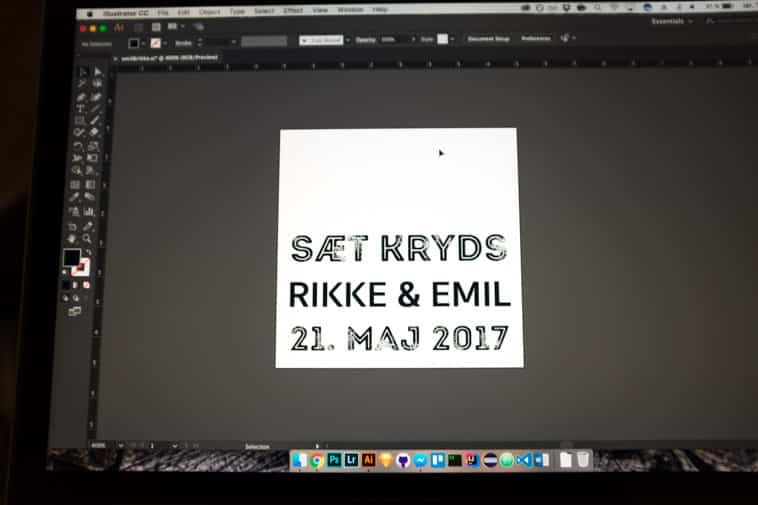Click the 21. MAJ 2017 text
This screenshot has width=758, height=505.
[x=399, y=338]
